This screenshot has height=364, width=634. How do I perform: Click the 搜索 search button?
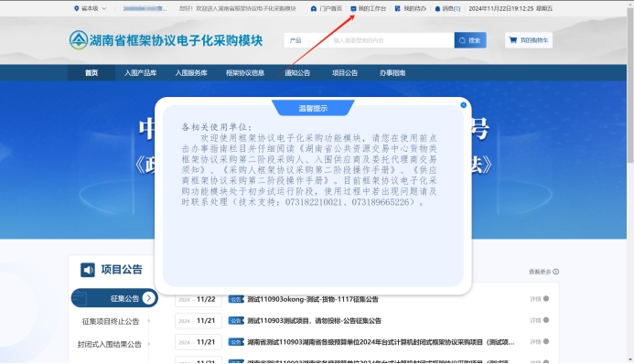pos(470,40)
